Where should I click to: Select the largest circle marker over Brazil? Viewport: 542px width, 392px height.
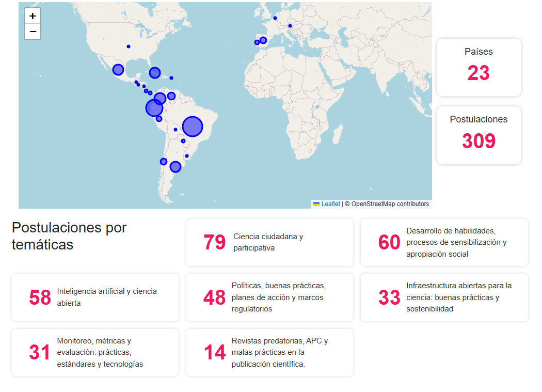pos(193,126)
